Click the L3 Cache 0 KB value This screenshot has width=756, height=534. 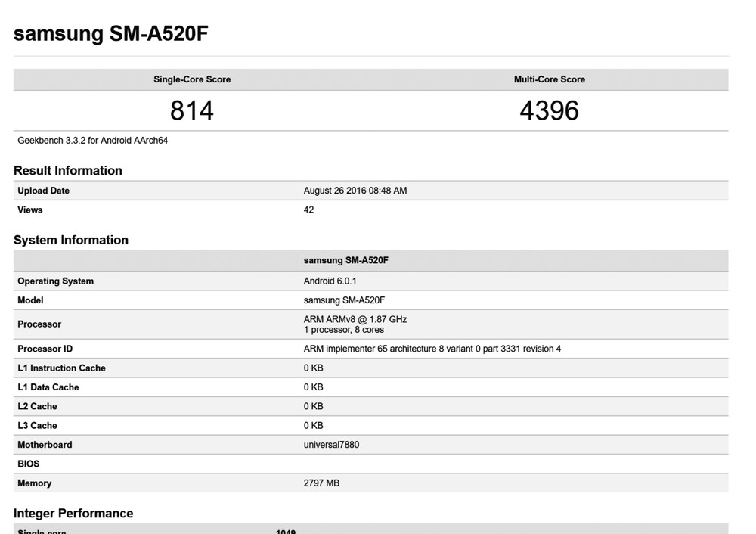pos(314,426)
